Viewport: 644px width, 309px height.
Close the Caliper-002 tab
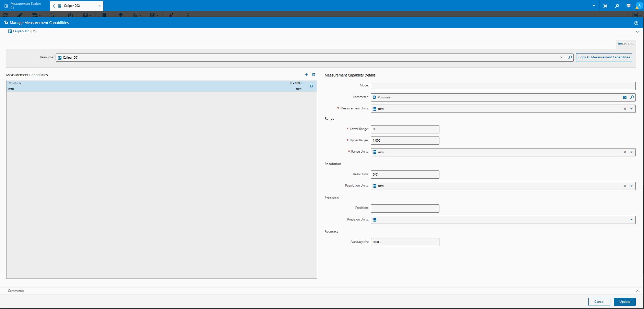(100, 6)
